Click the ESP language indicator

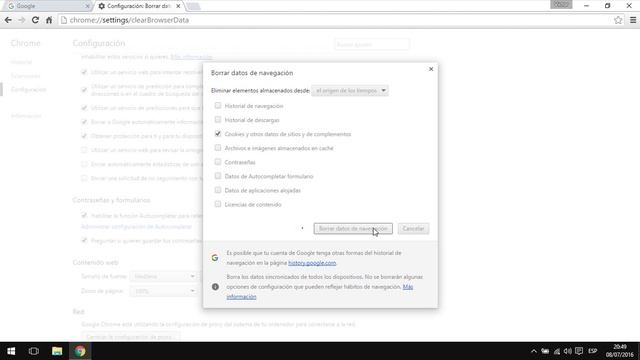593,351
